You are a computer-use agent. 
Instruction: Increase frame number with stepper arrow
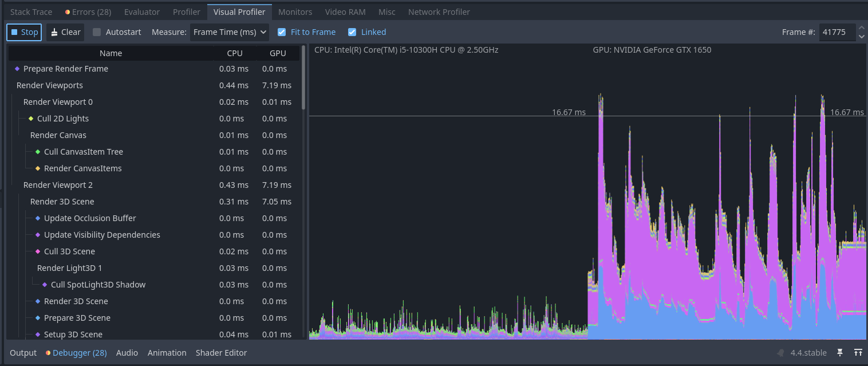pos(862,28)
